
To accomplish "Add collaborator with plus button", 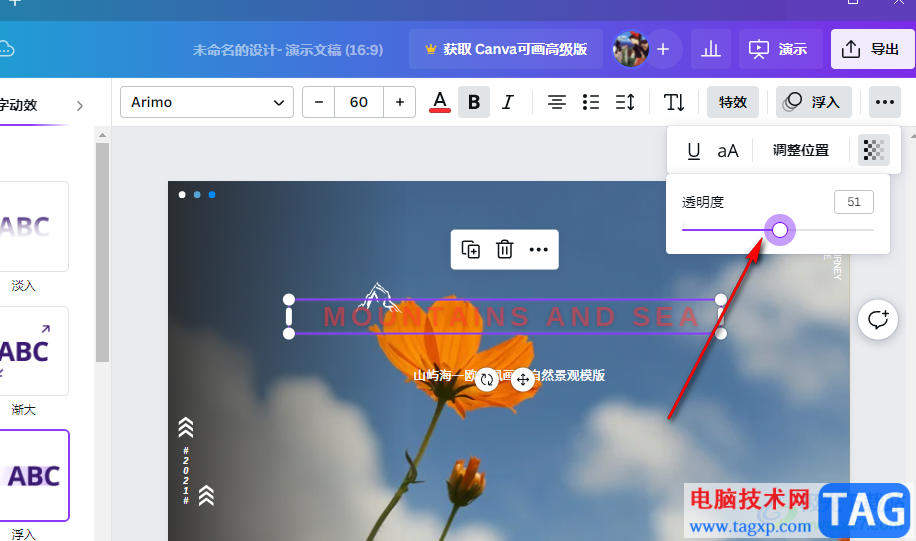I will [x=662, y=49].
